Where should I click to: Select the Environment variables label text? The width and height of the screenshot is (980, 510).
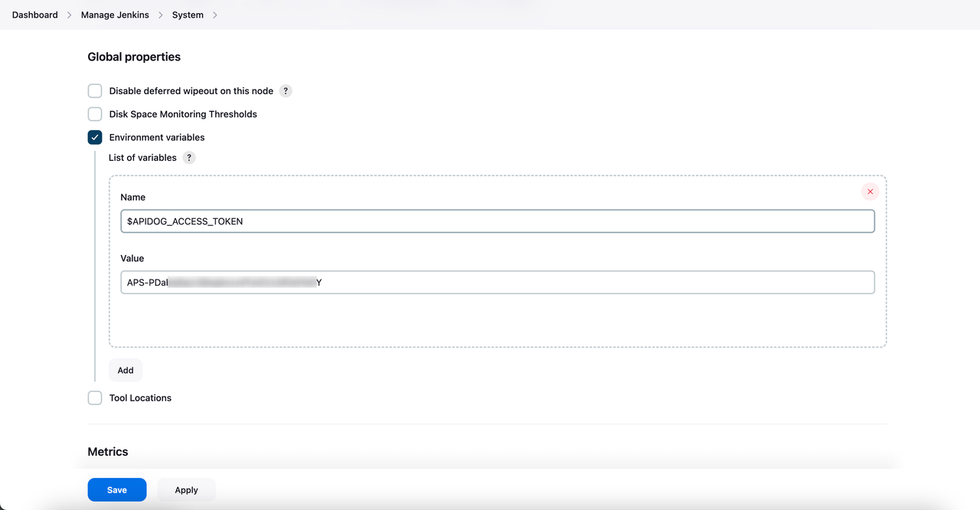pos(157,137)
